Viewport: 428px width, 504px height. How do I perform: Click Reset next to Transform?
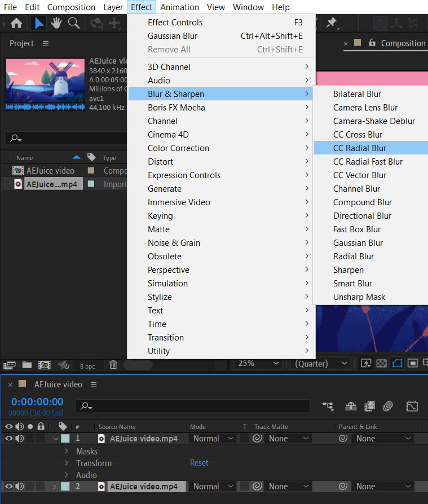[x=199, y=463]
